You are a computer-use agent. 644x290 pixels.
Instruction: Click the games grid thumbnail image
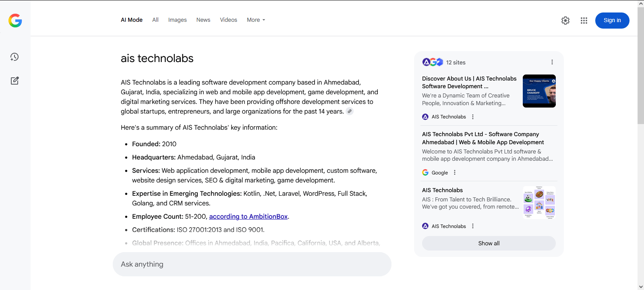tap(539, 203)
